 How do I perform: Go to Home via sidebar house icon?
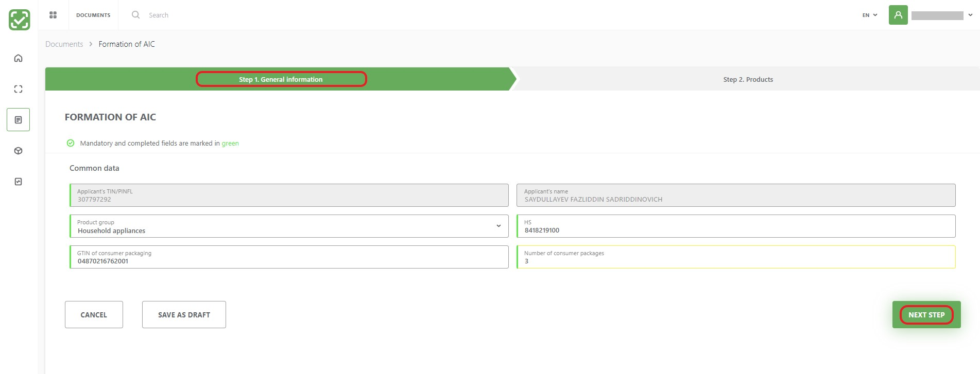point(18,58)
